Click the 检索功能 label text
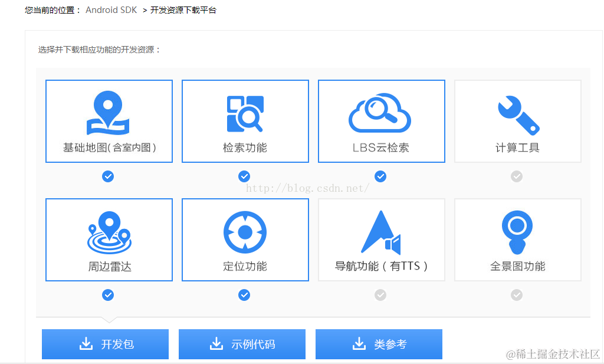The width and height of the screenshot is (604, 364). point(245,147)
